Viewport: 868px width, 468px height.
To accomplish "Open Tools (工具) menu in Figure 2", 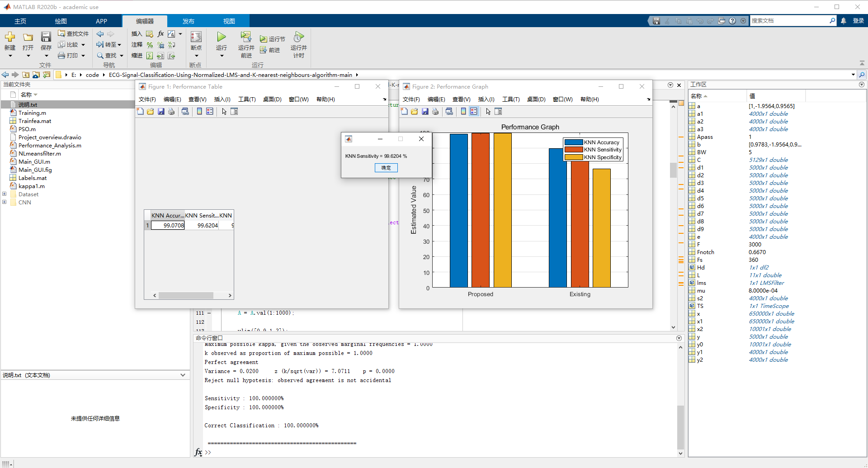I will [x=511, y=99].
